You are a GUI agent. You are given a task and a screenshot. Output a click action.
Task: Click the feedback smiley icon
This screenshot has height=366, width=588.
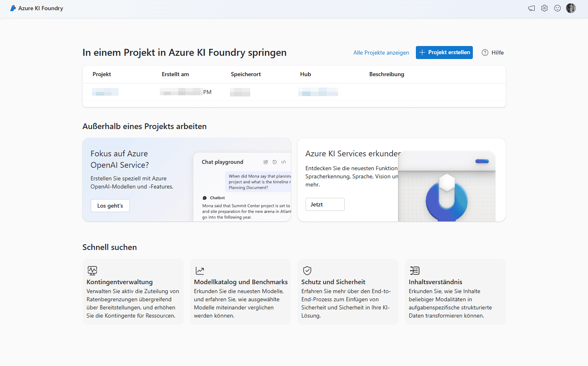point(557,8)
